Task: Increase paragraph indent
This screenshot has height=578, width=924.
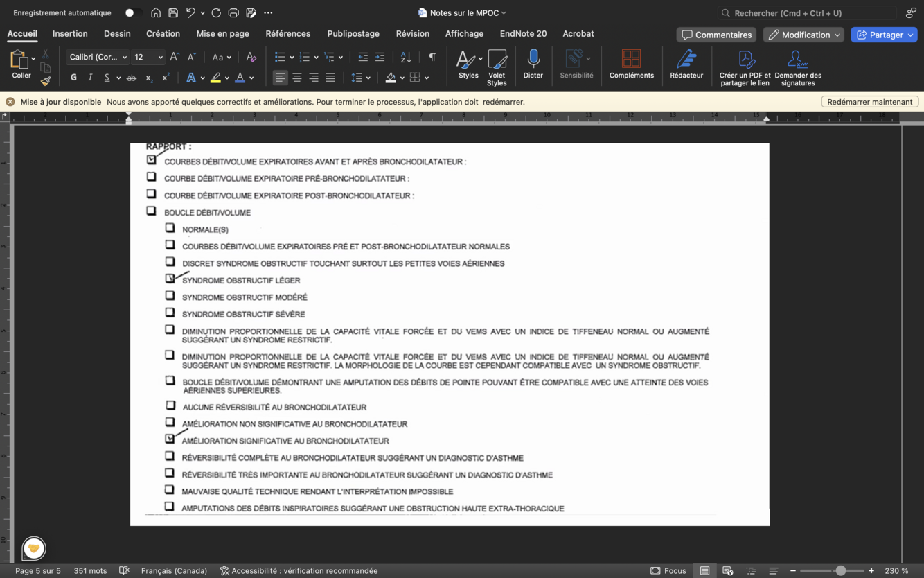Action: (x=380, y=57)
